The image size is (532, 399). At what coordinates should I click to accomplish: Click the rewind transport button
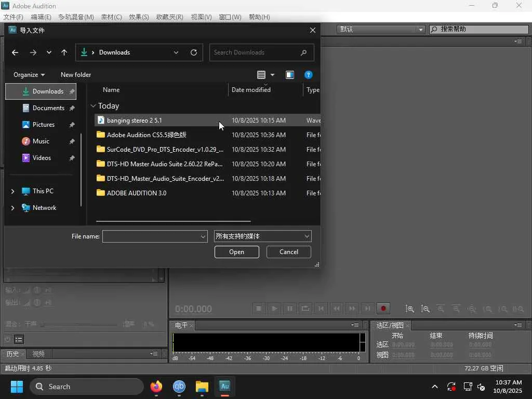click(337, 309)
